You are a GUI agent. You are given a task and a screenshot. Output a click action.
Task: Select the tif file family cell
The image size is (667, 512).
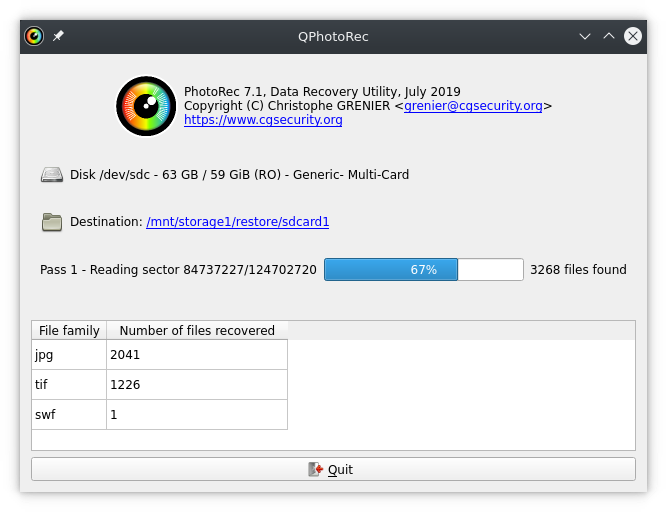pos(69,384)
